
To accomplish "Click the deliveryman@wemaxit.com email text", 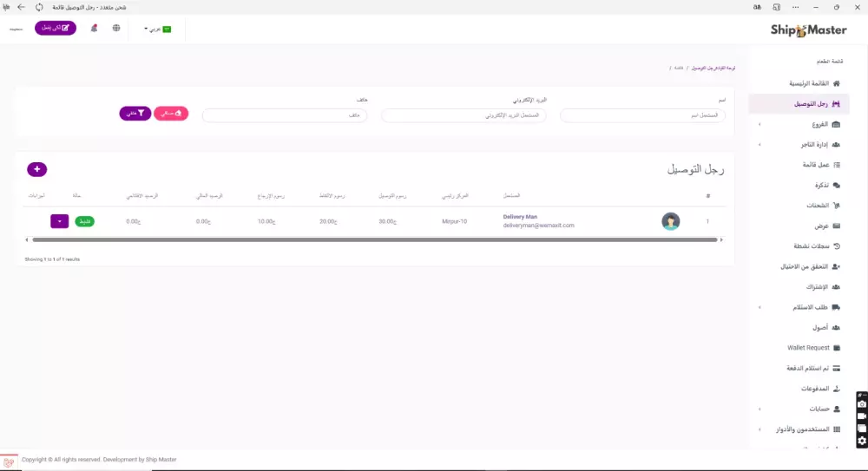I will 539,226.
